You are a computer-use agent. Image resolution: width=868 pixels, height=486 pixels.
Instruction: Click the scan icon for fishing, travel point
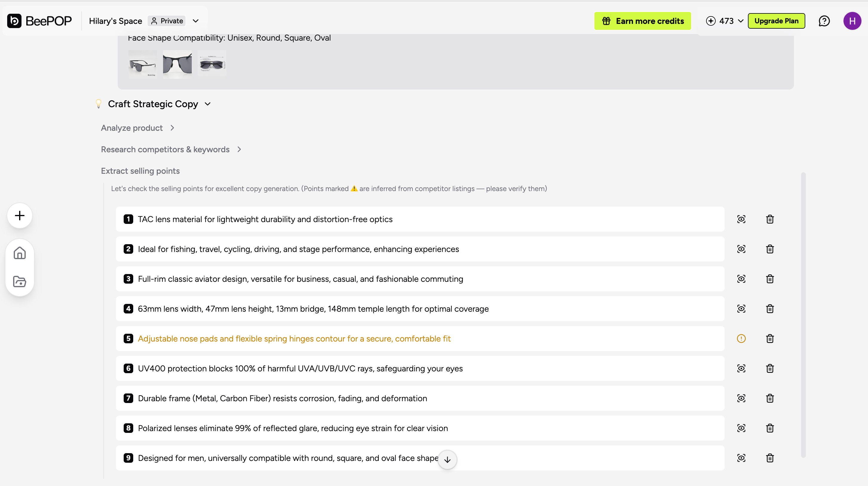[x=741, y=249]
